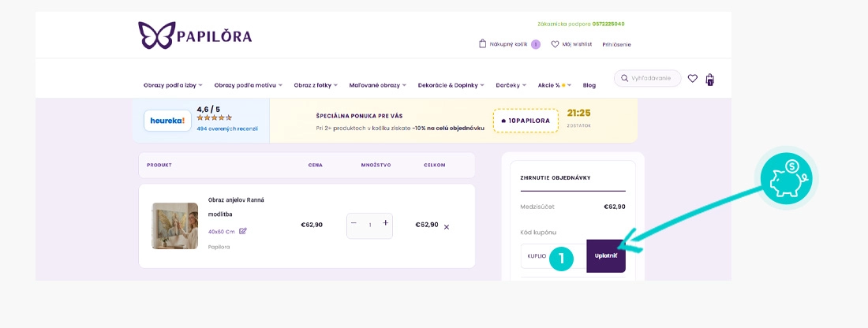Click the piggy bank savings icon

(786, 178)
